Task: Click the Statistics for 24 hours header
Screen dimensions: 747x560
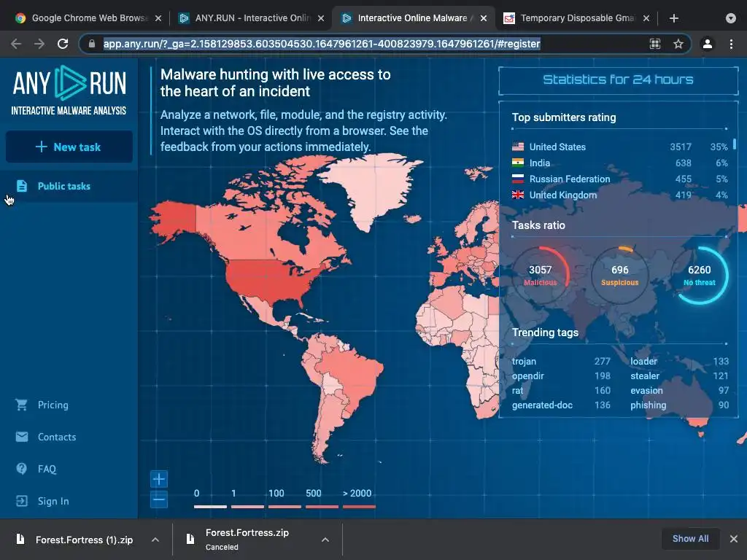Action: (x=619, y=79)
